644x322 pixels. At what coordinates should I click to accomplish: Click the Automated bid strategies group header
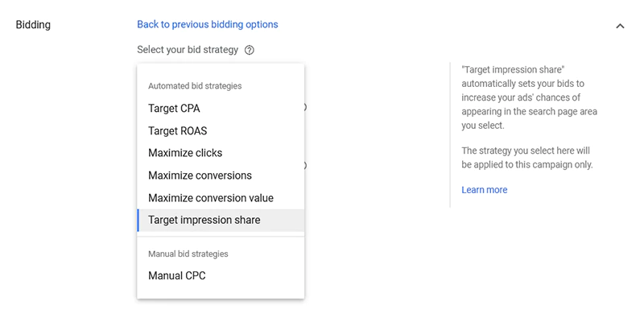coord(195,85)
